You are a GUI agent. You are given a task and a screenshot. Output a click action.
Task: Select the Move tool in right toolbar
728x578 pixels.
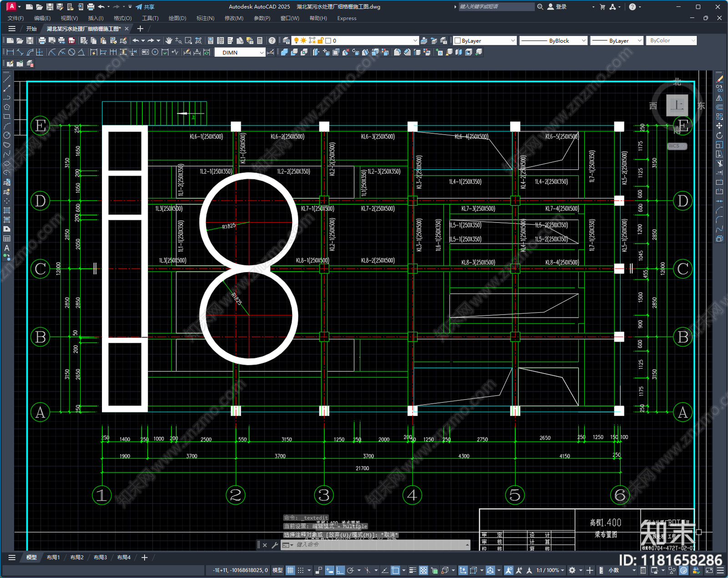tap(719, 126)
